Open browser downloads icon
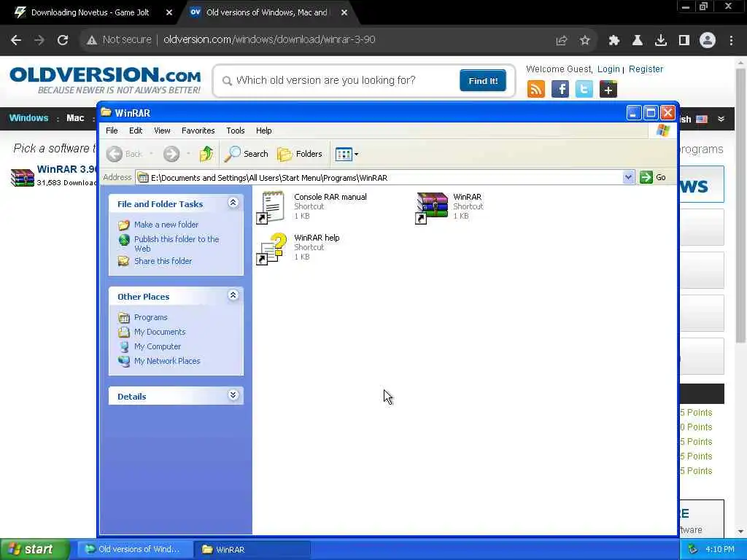The width and height of the screenshot is (747, 560). point(661,41)
